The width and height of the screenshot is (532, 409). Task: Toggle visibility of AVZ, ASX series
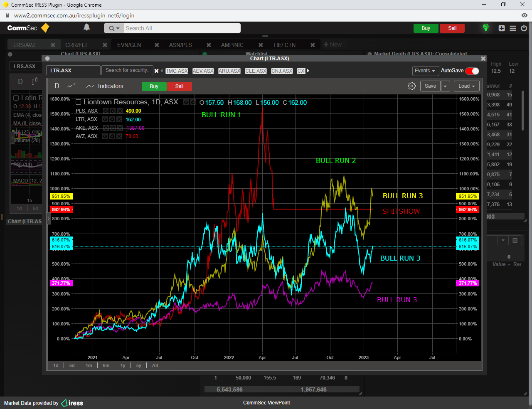(106, 136)
